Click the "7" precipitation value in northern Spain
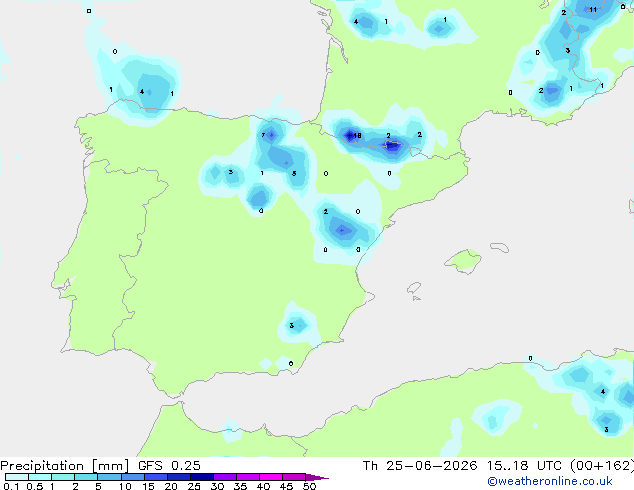 (x=263, y=135)
